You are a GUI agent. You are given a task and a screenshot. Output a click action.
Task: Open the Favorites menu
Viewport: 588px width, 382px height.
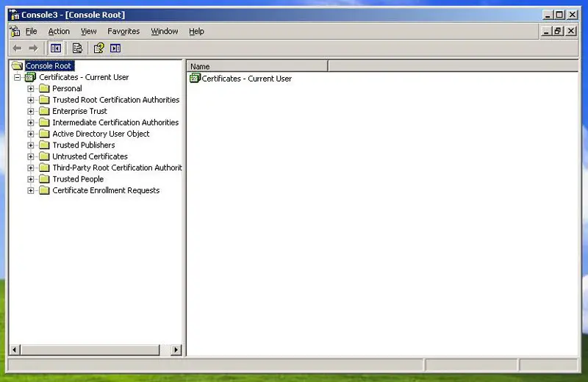123,31
